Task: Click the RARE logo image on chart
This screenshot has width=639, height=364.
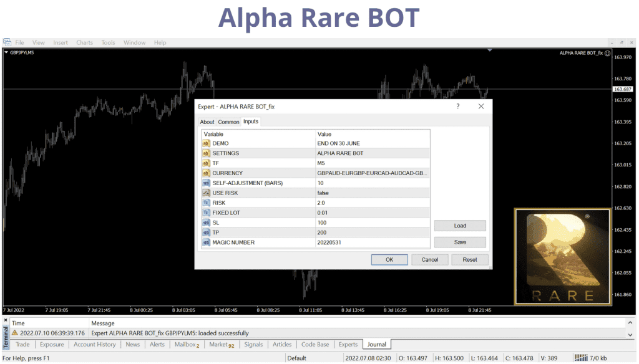Action: pyautogui.click(x=562, y=257)
